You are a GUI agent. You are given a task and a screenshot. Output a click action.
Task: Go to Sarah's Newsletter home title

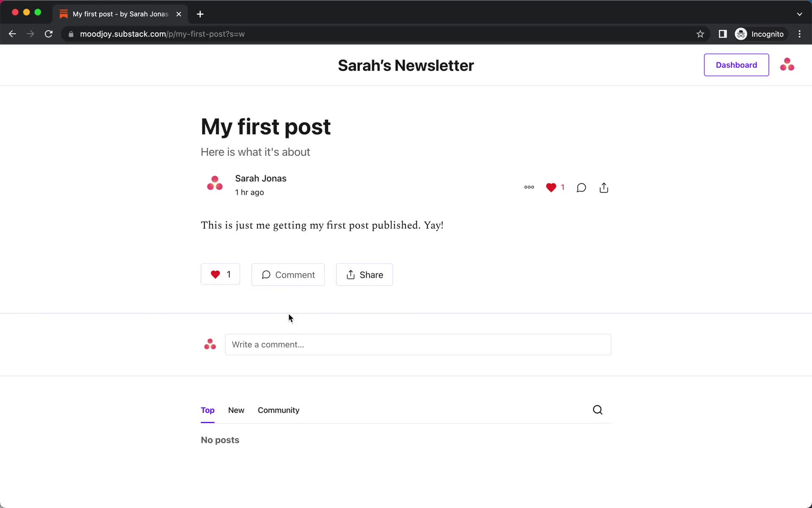pos(406,66)
